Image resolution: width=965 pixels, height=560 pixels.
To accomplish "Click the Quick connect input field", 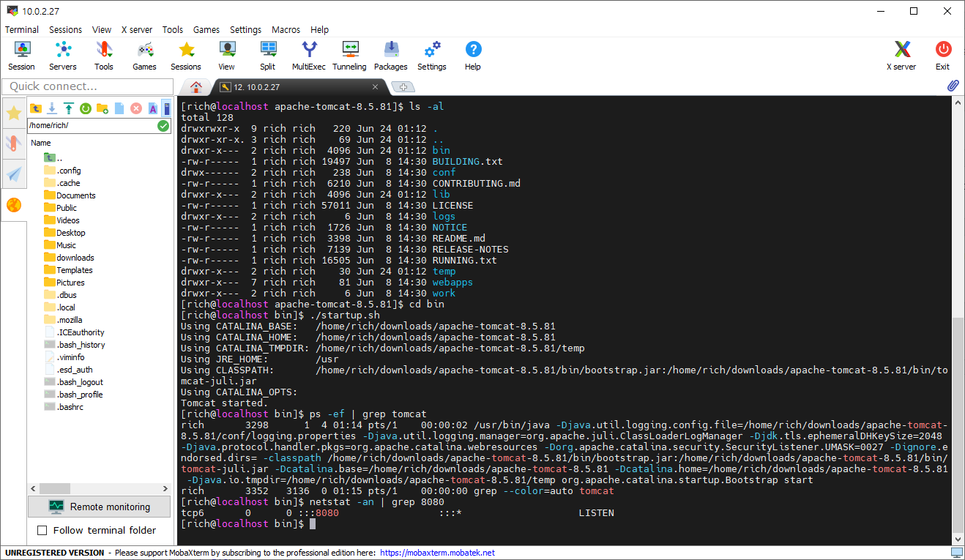I will coord(87,86).
